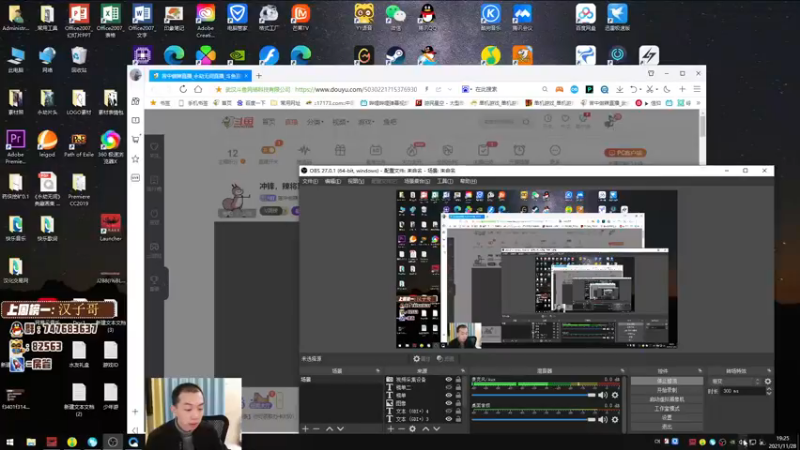This screenshot has width=800, height=450.
Task: Open settings gear for microphone mixer channel
Action: click(615, 395)
